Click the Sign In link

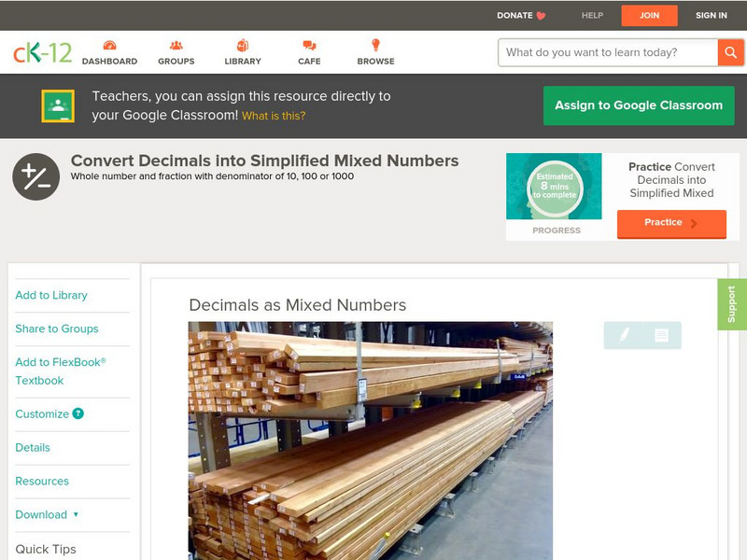[712, 15]
